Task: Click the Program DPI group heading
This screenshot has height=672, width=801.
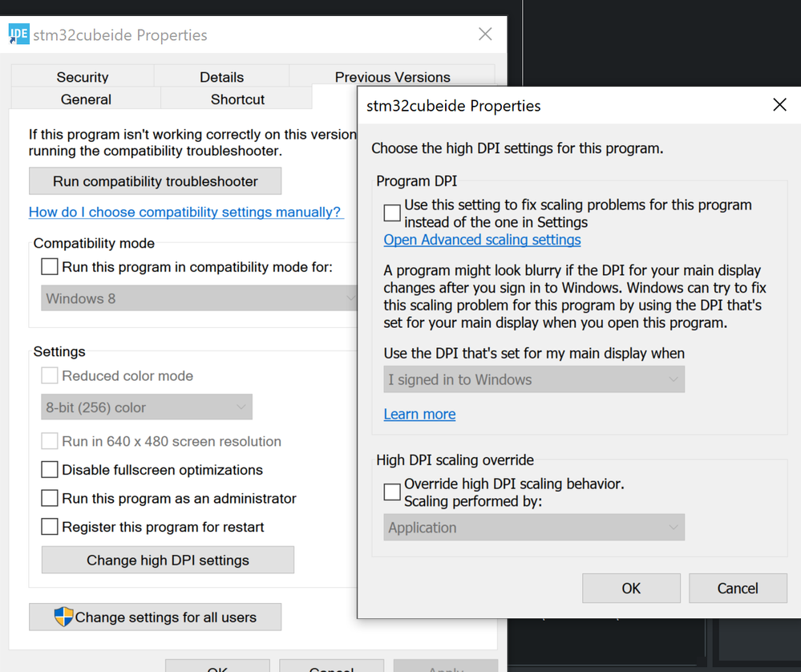Action: click(x=416, y=181)
